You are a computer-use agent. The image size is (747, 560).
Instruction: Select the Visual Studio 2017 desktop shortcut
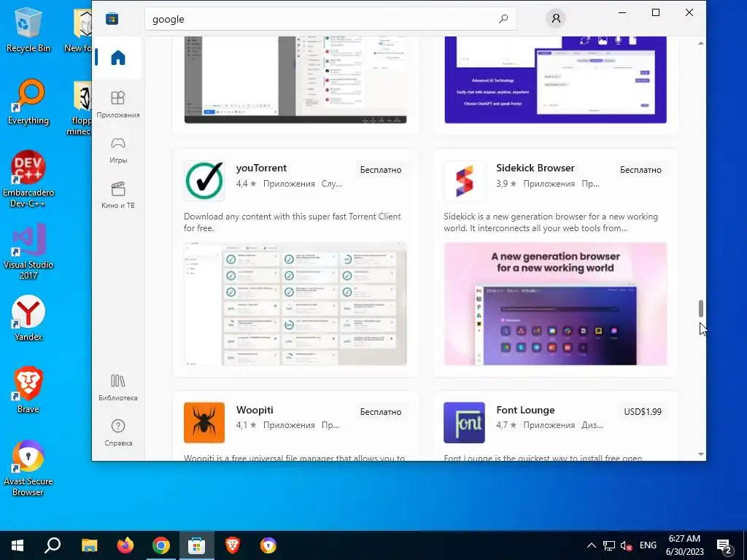click(x=28, y=252)
